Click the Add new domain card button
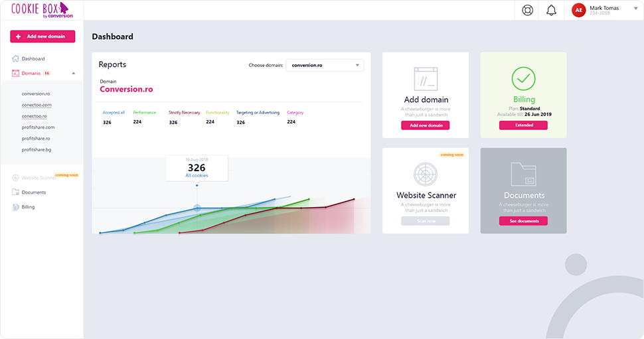Viewport: 644px width, 339px height. [x=426, y=125]
